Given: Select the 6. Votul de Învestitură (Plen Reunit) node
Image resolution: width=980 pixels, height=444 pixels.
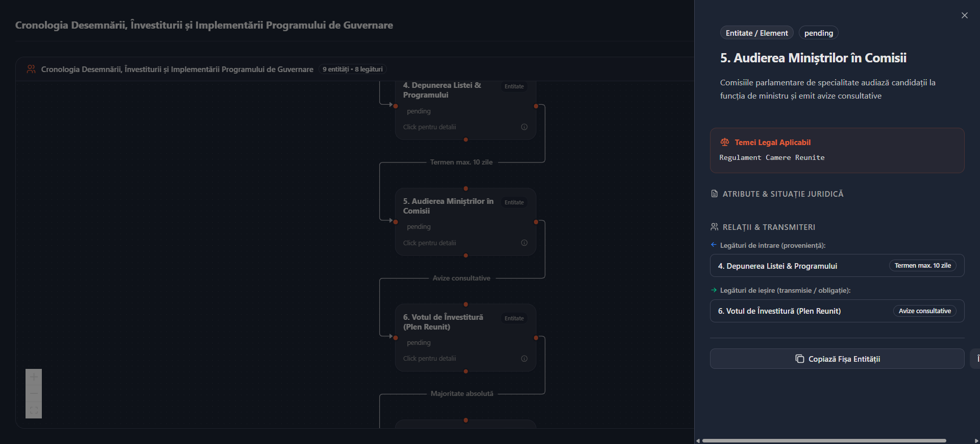Looking at the screenshot, I should click(x=465, y=338).
